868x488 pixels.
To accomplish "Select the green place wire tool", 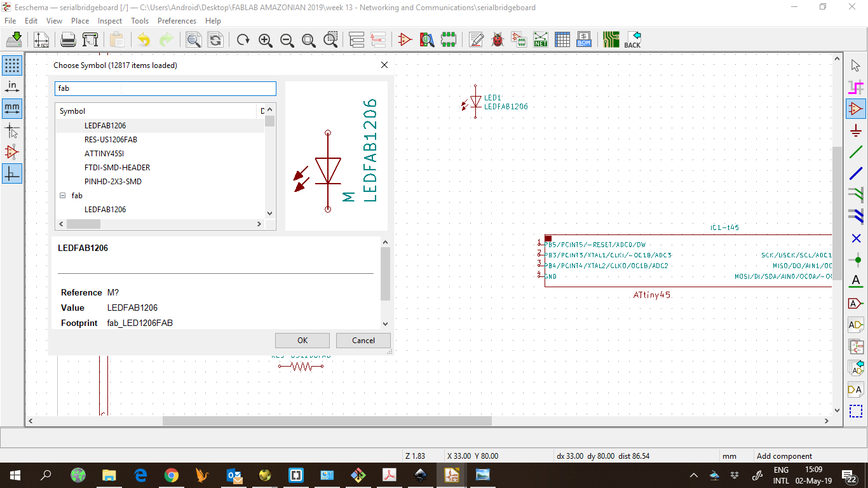I will (x=856, y=152).
